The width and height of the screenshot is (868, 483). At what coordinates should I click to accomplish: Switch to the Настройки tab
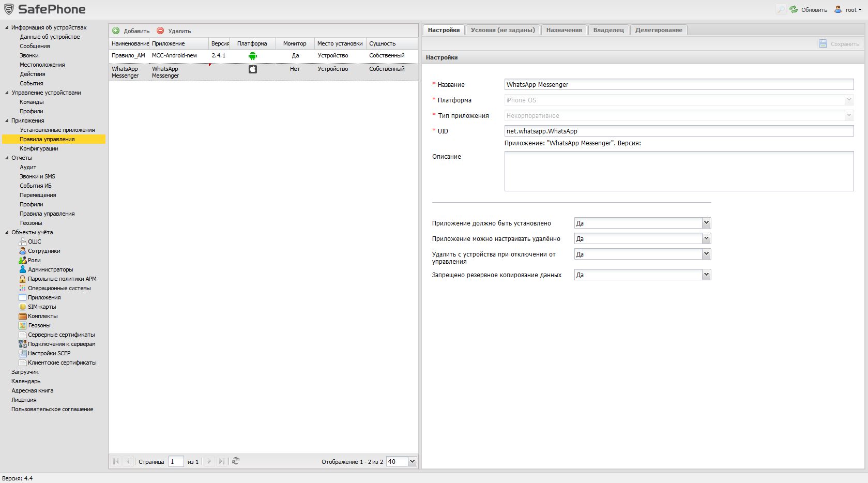point(444,30)
